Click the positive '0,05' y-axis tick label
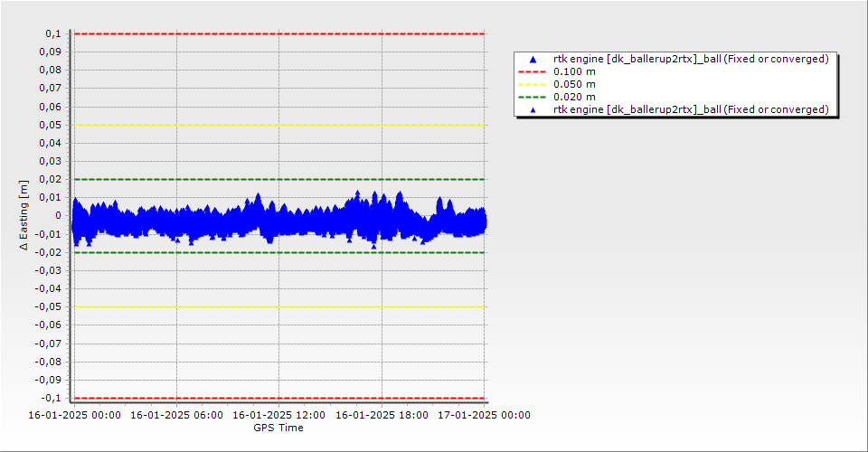The image size is (868, 452). (51, 125)
